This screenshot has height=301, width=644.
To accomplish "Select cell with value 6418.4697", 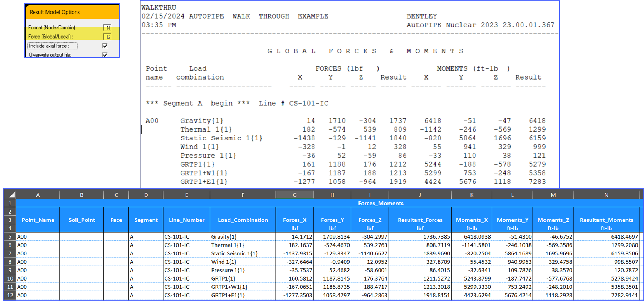I will click(606, 237).
